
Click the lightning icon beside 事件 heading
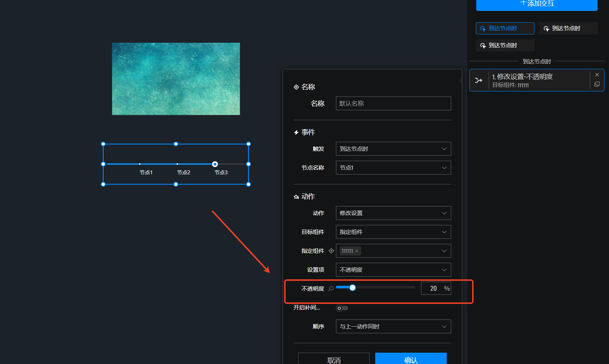pos(296,133)
